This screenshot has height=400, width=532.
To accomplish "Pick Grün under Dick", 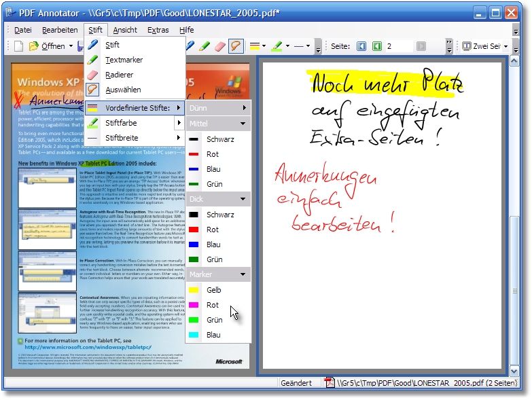I will (219, 259).
